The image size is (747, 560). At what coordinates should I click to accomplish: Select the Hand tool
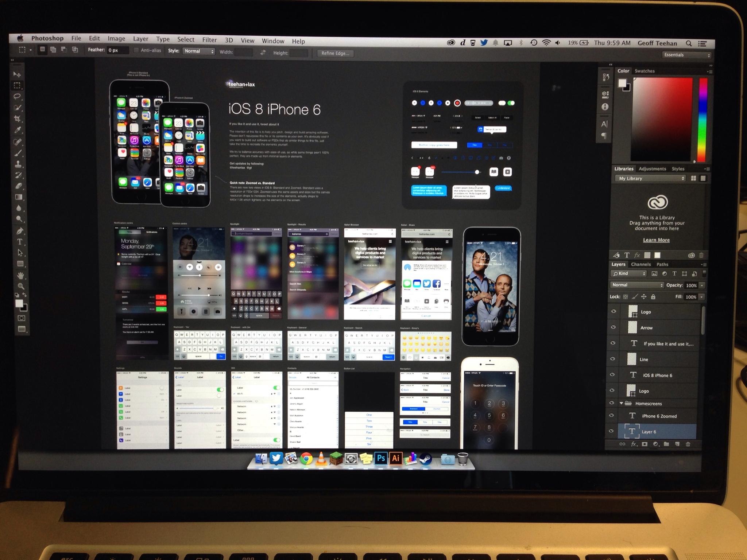point(20,275)
